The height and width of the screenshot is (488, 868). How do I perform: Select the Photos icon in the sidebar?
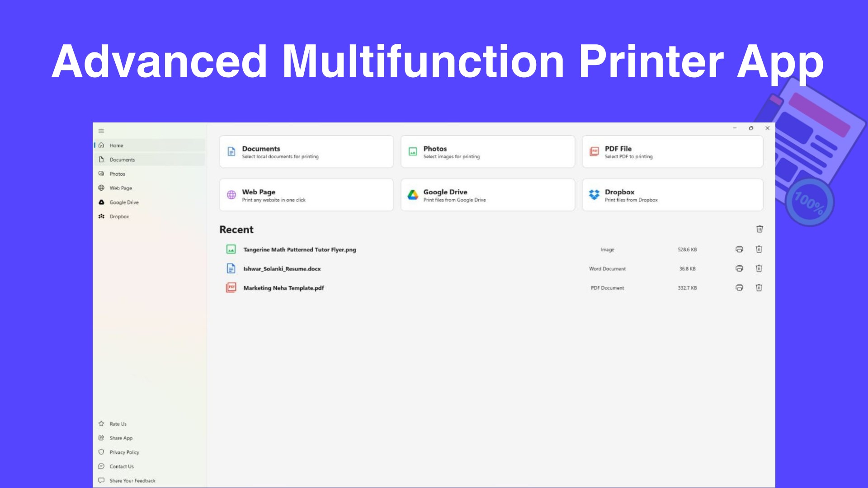102,174
